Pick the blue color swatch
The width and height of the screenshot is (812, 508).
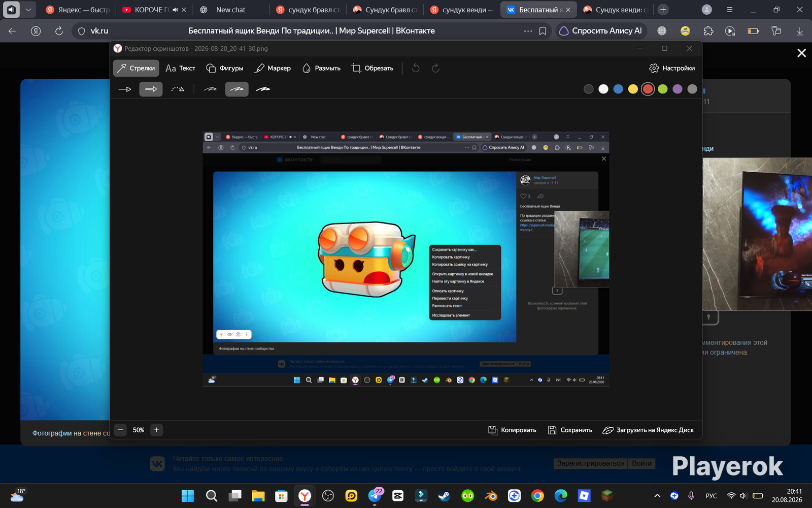(x=618, y=89)
